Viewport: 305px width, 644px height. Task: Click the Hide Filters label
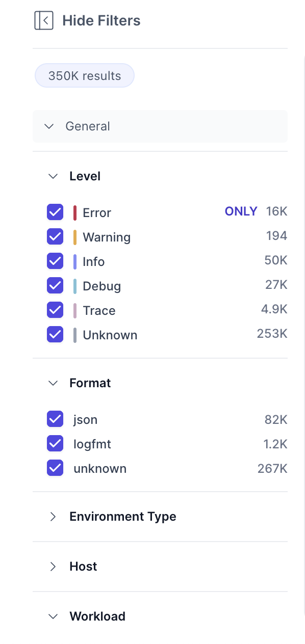[x=101, y=21]
